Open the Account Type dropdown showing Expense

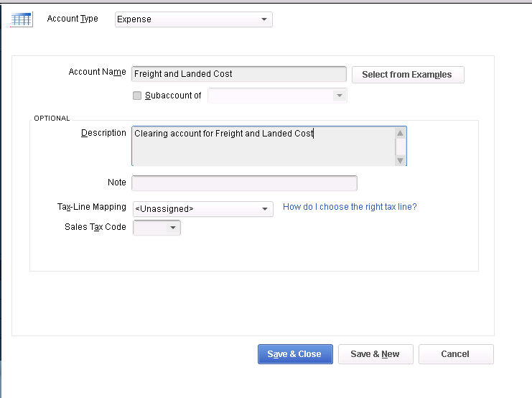[193, 19]
